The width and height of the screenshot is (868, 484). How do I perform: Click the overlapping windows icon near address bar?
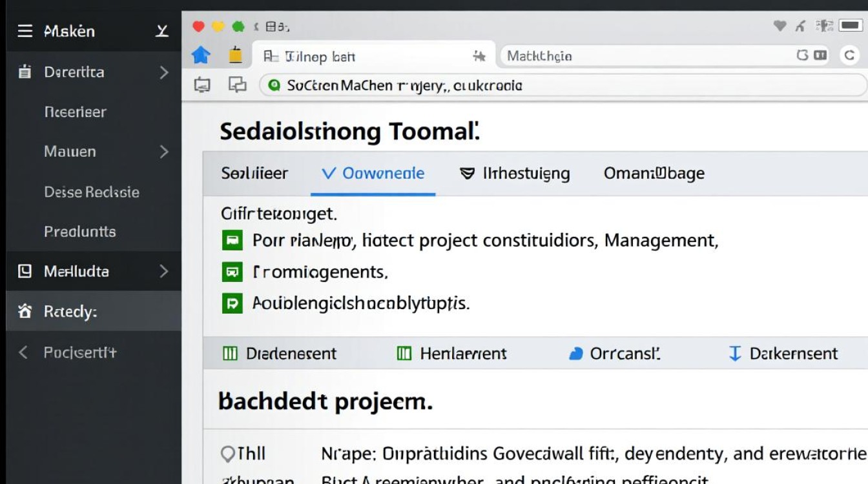coord(238,85)
